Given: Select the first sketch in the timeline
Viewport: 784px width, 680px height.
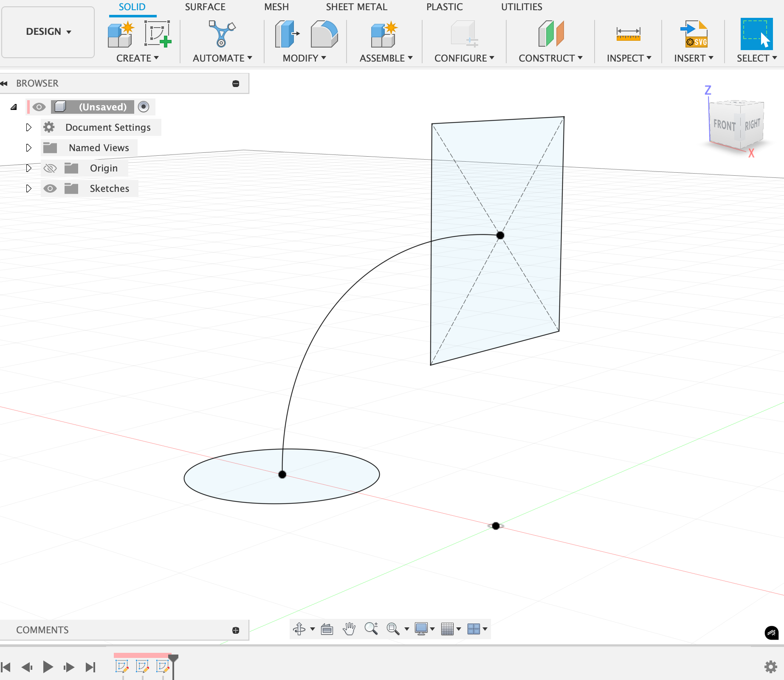Looking at the screenshot, I should 122,666.
